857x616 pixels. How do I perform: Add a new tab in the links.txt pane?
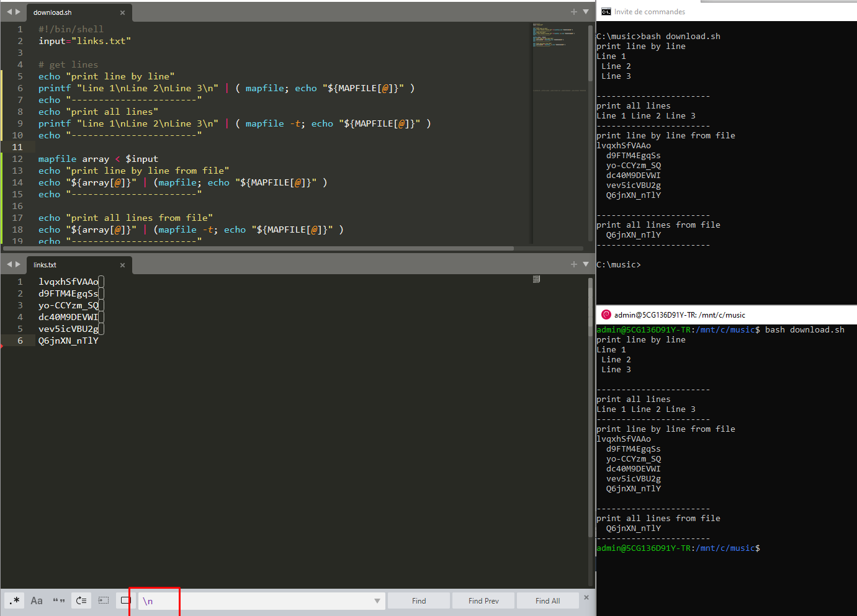pos(574,264)
